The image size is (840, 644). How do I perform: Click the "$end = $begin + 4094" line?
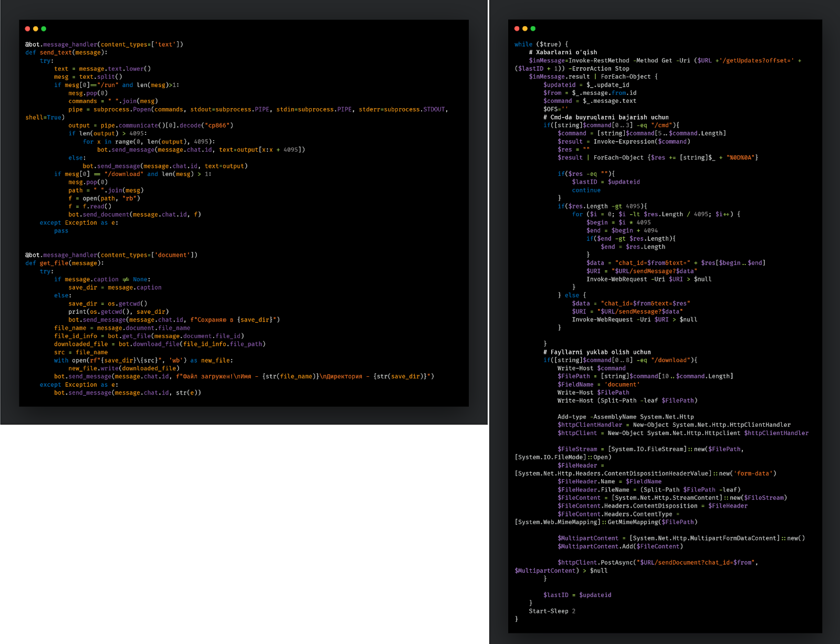click(622, 230)
